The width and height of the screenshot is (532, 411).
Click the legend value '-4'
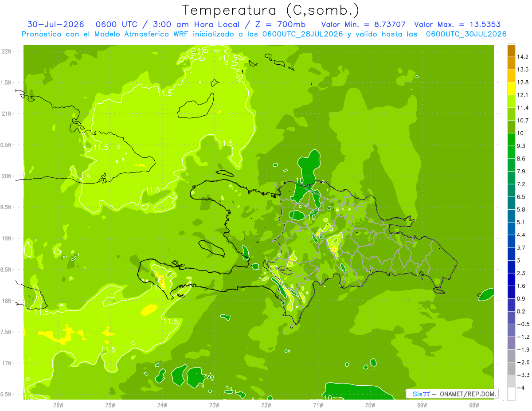(x=521, y=388)
